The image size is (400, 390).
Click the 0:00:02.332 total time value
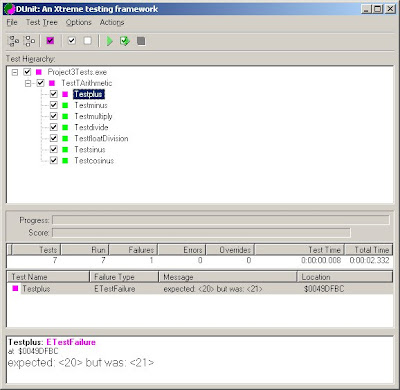[x=369, y=260]
